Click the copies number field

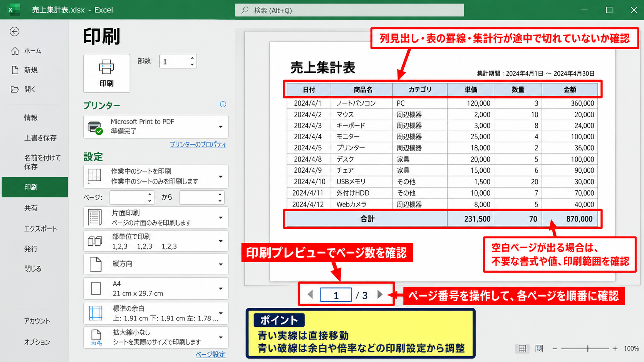174,61
